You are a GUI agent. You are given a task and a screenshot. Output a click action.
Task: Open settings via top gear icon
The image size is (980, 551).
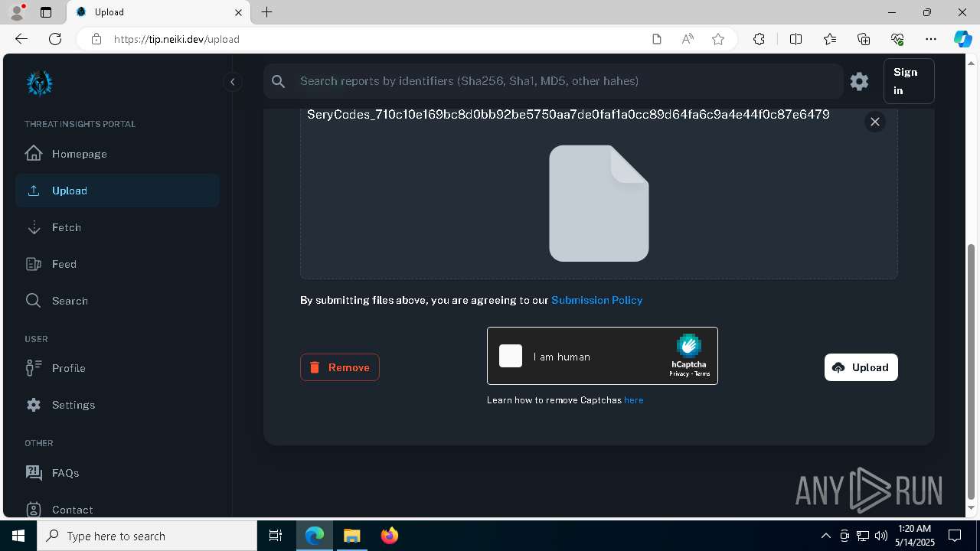pos(859,81)
